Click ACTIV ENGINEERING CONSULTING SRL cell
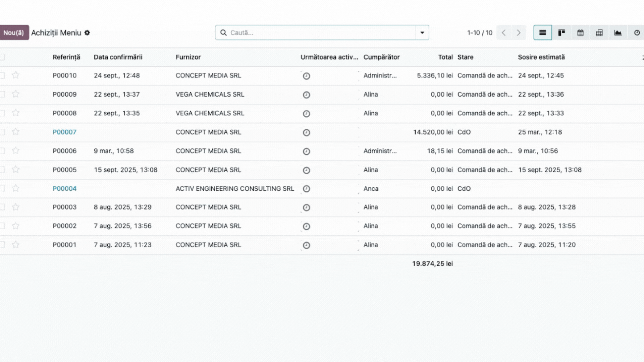Screen dimensions: 644x362 (235, 188)
